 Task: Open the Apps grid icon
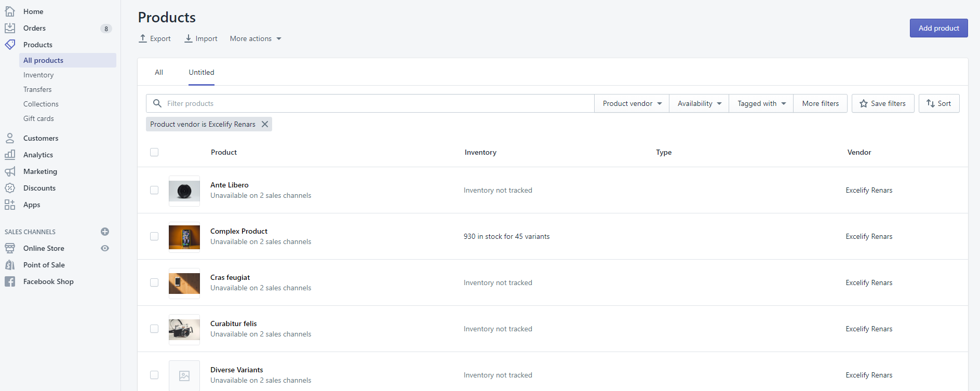[x=10, y=205]
